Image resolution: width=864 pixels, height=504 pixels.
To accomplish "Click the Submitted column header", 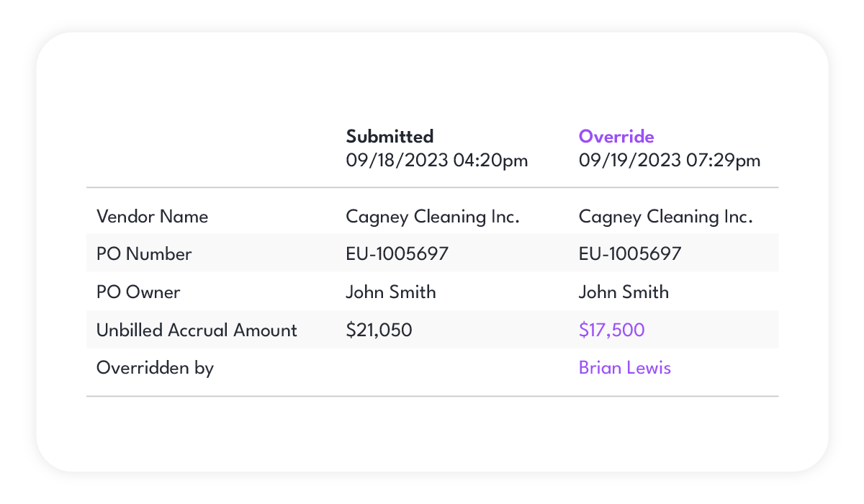I will (390, 136).
